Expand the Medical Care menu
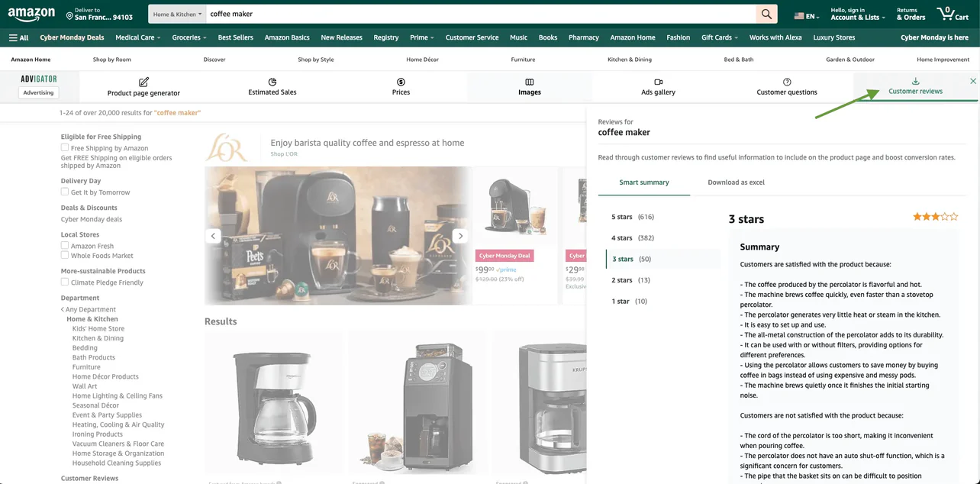Screen dimensions: 980x484 tap(138, 37)
